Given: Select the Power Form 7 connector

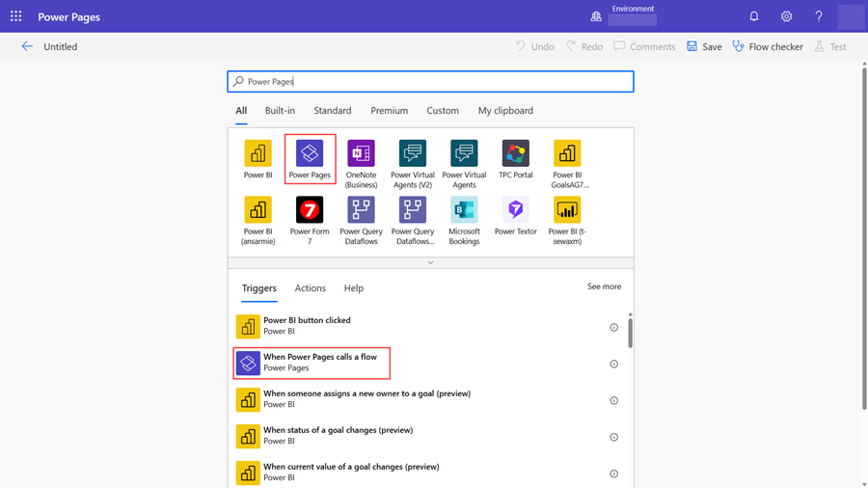Looking at the screenshot, I should pos(310,221).
